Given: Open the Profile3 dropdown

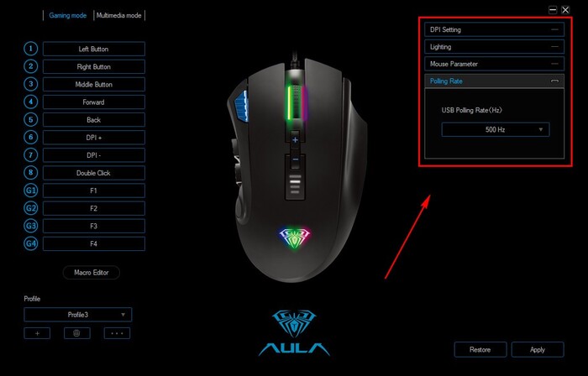Looking at the screenshot, I should pos(78,315).
